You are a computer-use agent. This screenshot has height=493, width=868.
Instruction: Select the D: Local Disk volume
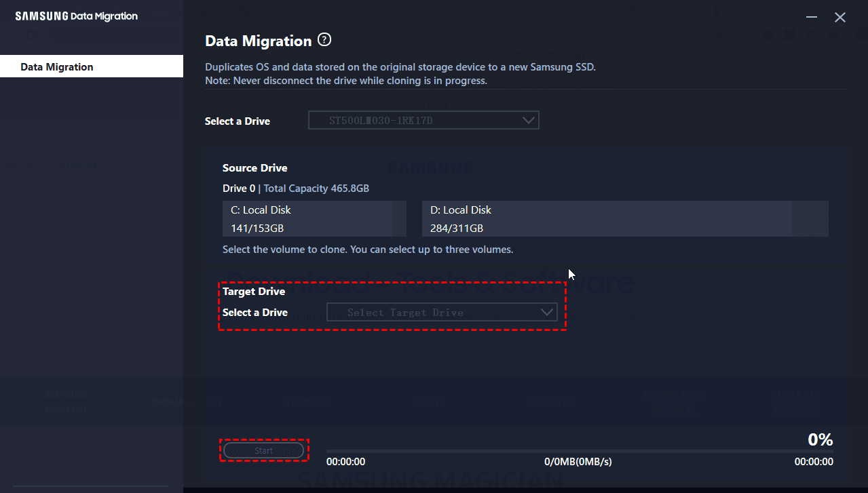click(x=625, y=219)
